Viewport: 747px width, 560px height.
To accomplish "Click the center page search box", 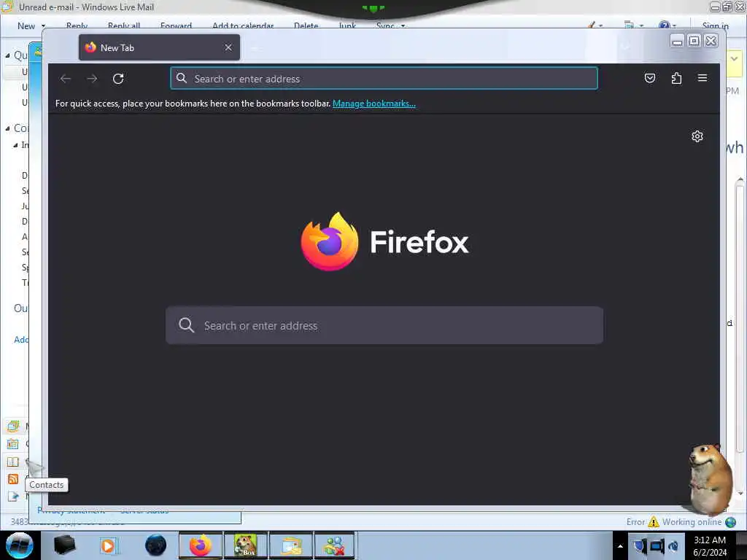I will coord(384,325).
